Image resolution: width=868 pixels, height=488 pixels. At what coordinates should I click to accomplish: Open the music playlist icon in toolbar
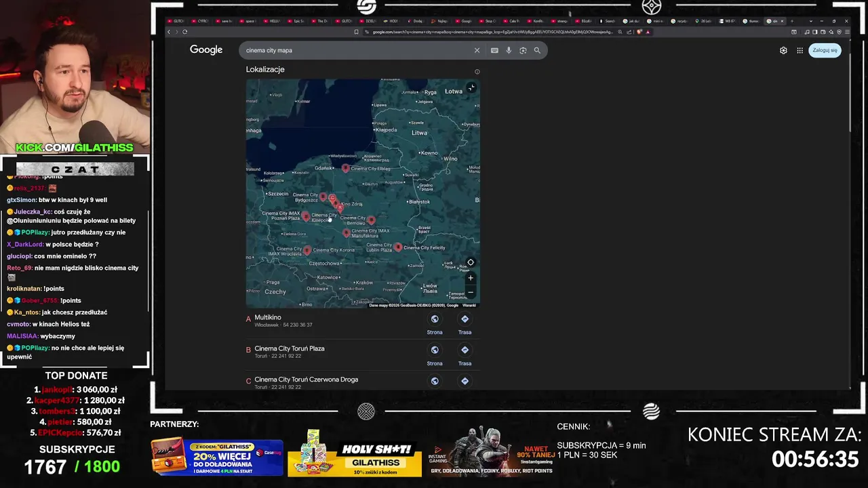pos(807,32)
